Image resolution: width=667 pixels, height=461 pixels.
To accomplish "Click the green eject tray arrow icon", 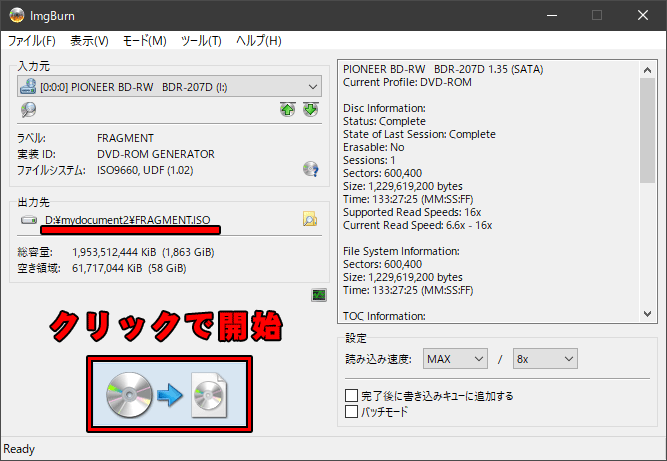I will [x=311, y=109].
